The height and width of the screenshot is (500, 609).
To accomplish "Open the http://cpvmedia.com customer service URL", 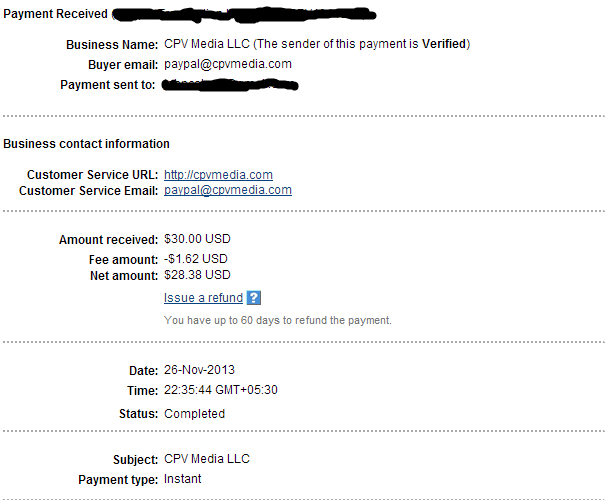I will coord(218,175).
